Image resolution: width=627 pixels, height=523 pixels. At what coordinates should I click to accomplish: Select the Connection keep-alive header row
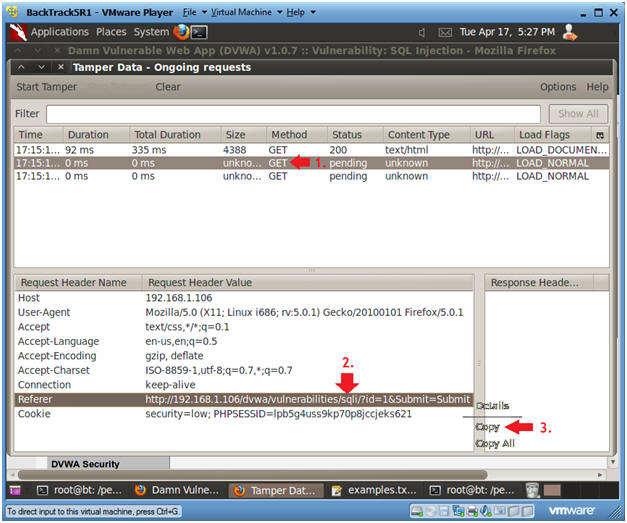click(244, 385)
